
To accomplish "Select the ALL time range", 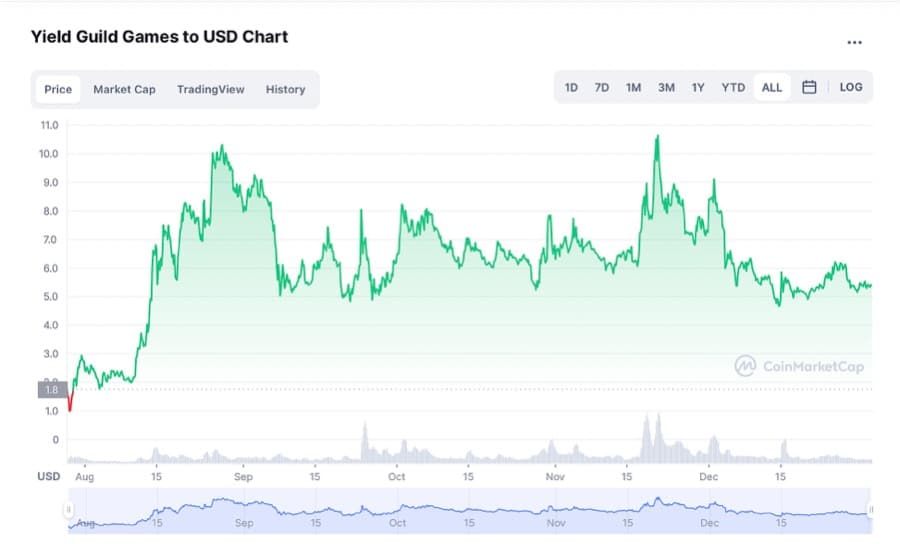I will (x=772, y=88).
